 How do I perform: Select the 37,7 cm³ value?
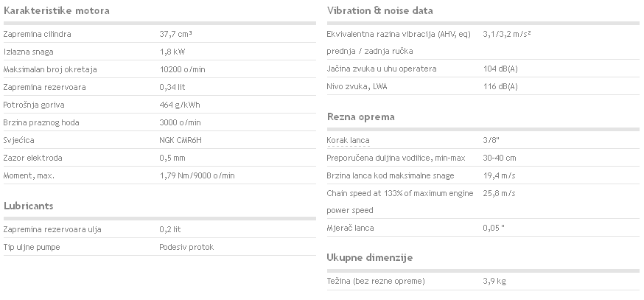(175, 34)
